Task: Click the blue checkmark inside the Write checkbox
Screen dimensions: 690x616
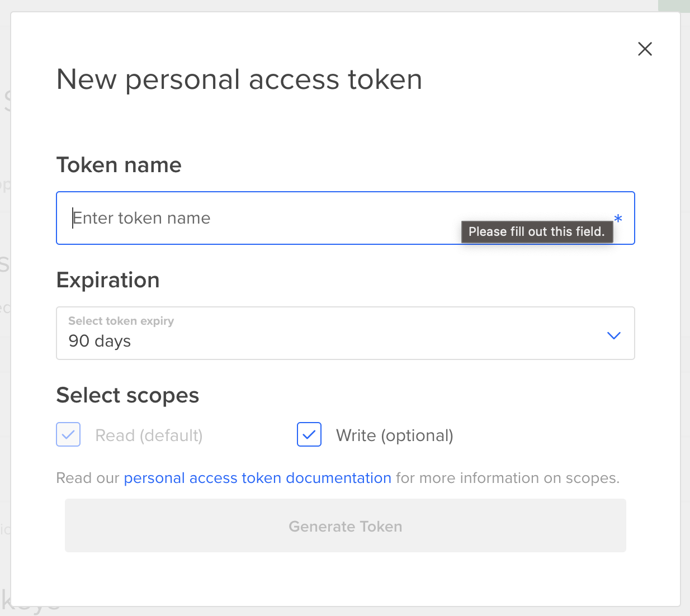Action: click(309, 434)
